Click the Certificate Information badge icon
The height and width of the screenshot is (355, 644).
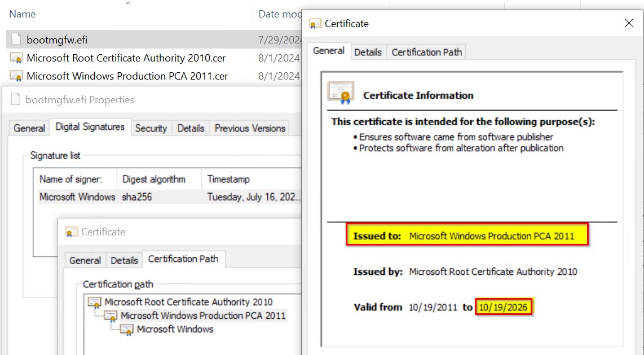tap(341, 93)
